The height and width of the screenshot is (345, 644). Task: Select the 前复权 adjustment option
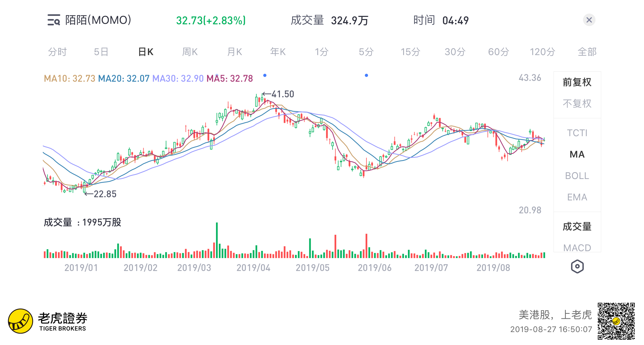tap(577, 82)
